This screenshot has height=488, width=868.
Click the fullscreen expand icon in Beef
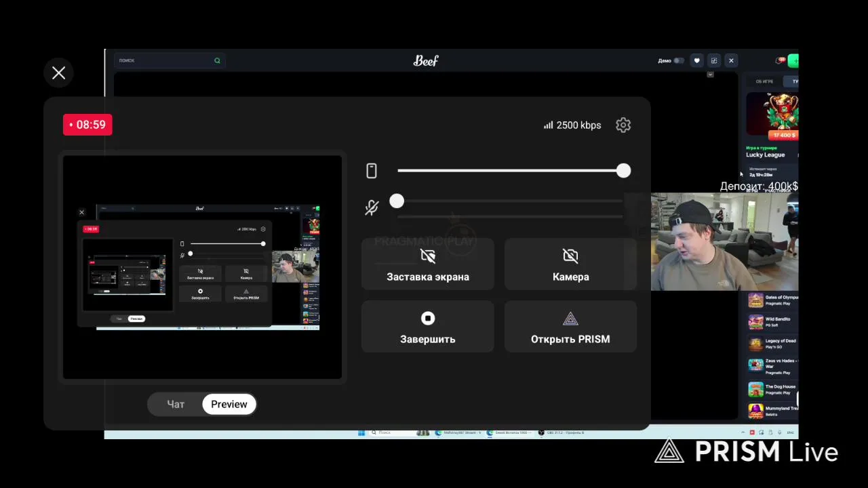pos(713,61)
